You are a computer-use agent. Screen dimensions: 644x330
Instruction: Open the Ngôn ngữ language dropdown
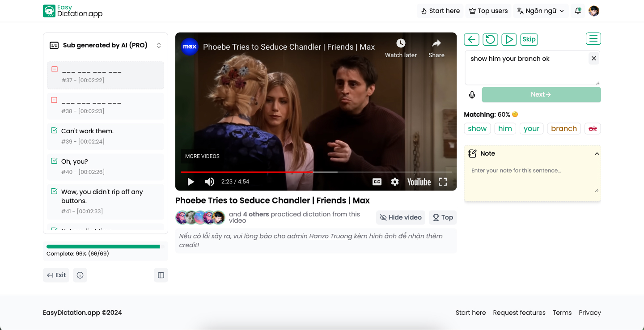tap(541, 11)
